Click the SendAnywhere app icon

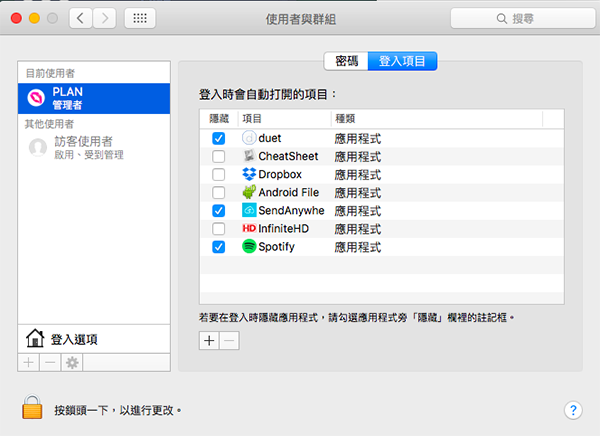(249, 210)
